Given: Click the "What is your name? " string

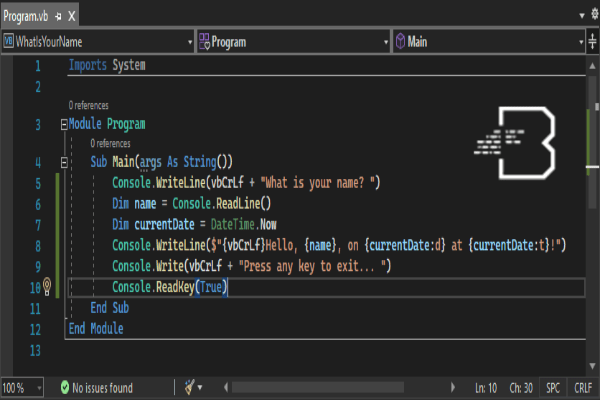Looking at the screenshot, I should click(317, 183).
